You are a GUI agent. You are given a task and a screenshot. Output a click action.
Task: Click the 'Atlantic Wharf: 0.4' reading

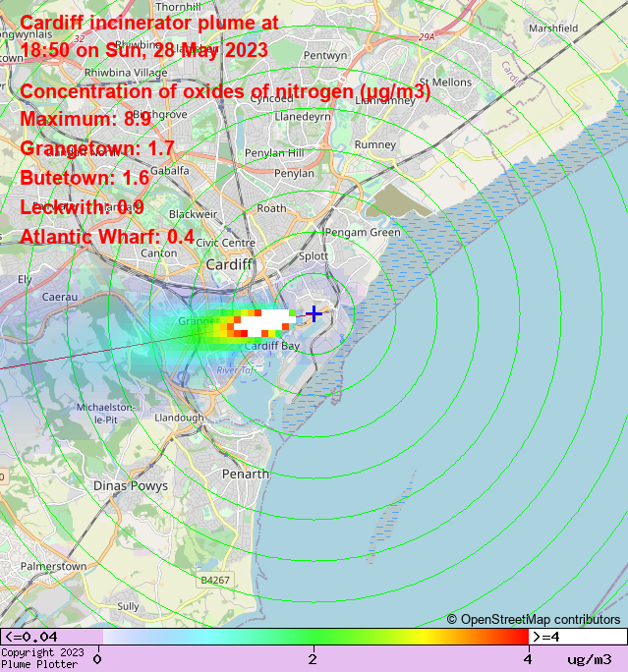pos(107,237)
